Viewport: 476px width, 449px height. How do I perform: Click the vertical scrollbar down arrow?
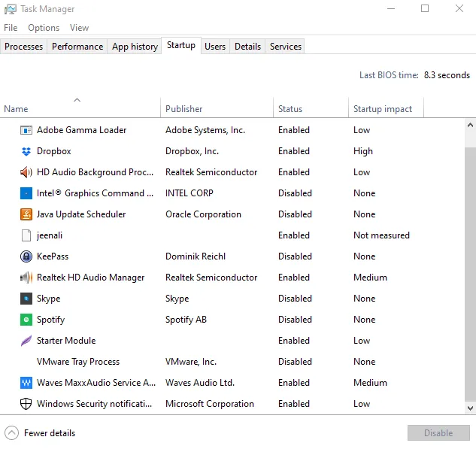[471, 408]
